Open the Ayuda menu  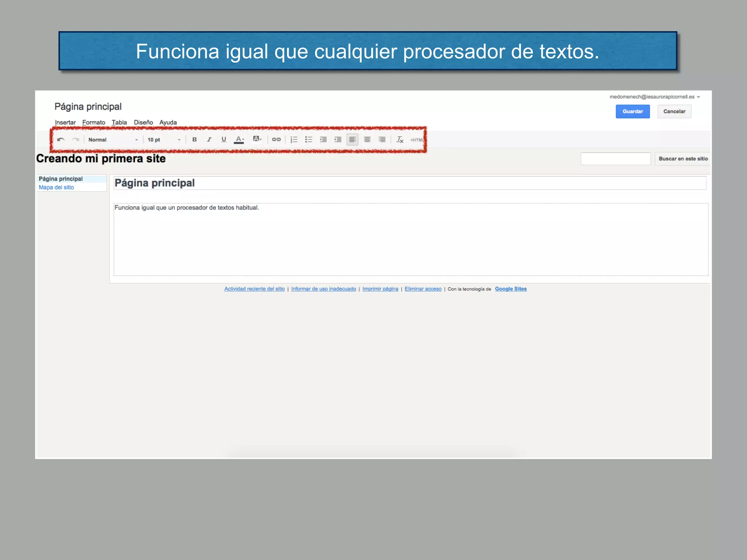168,122
